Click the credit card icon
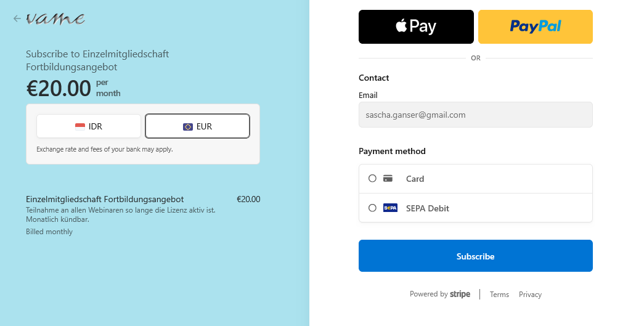Screen dimensions: 644x326 click(x=388, y=178)
